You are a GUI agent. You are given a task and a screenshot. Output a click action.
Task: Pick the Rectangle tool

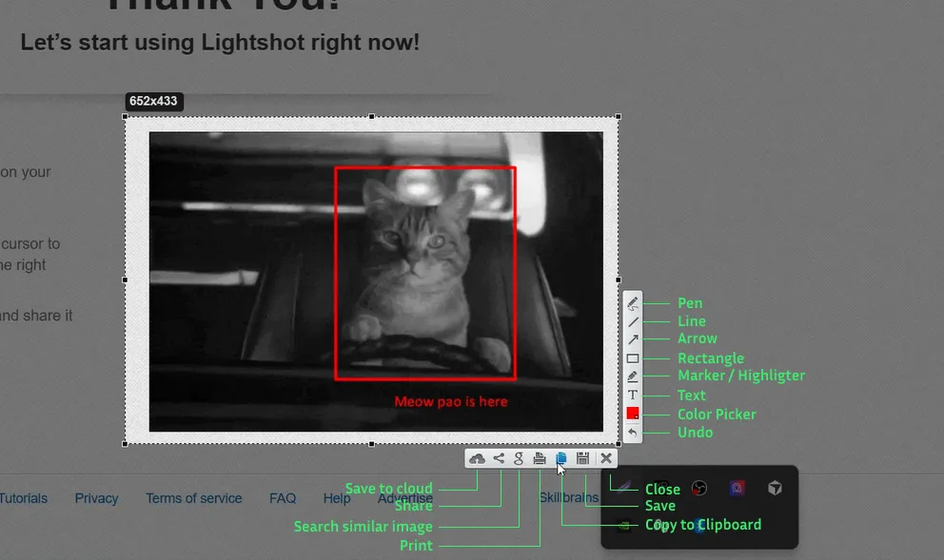632,358
